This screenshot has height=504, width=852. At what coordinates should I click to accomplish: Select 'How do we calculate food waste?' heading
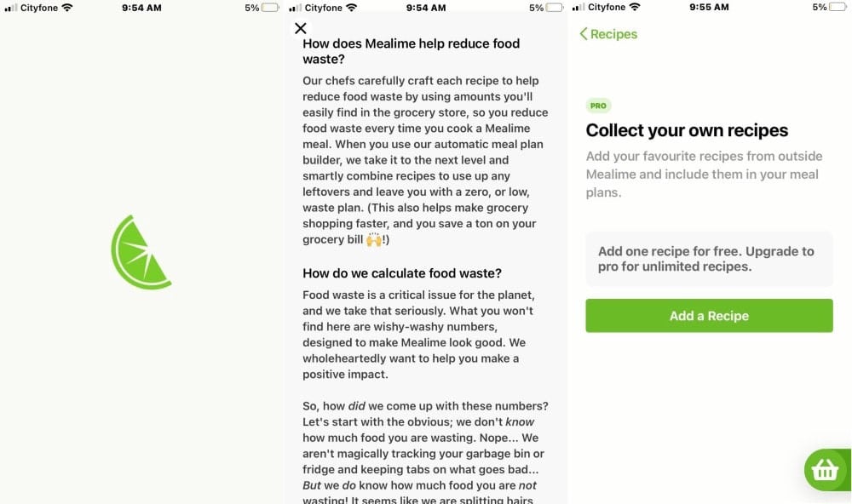point(402,273)
